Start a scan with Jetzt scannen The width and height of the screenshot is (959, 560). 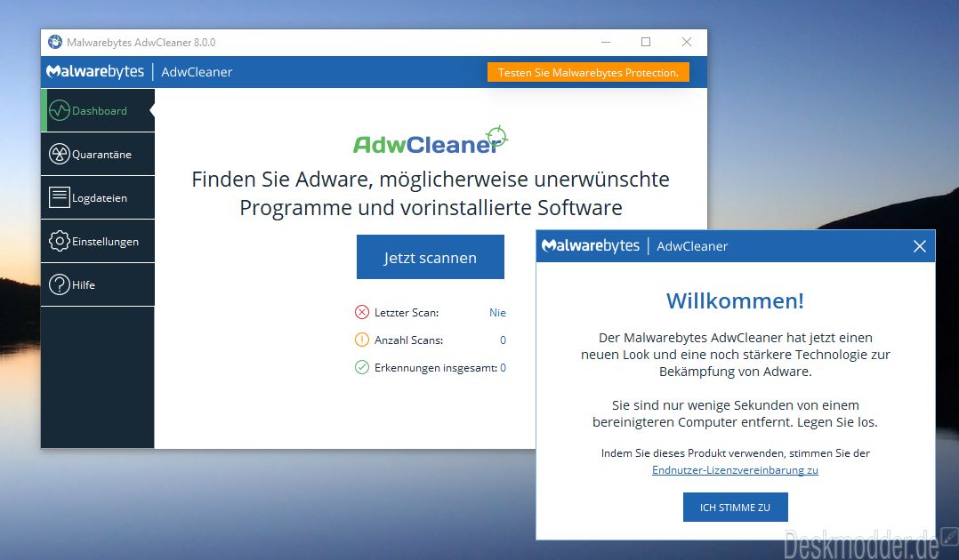431,258
